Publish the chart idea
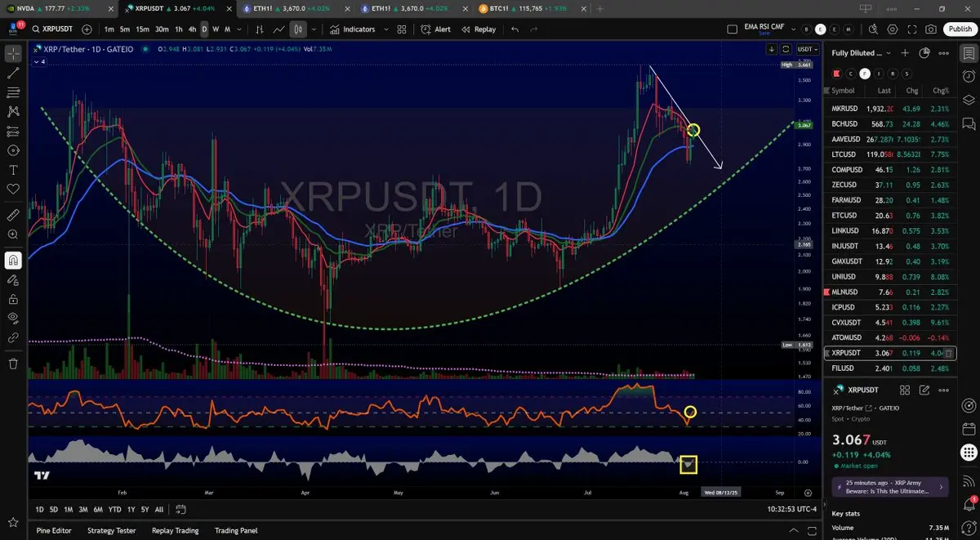This screenshot has height=540, width=980. (960, 29)
